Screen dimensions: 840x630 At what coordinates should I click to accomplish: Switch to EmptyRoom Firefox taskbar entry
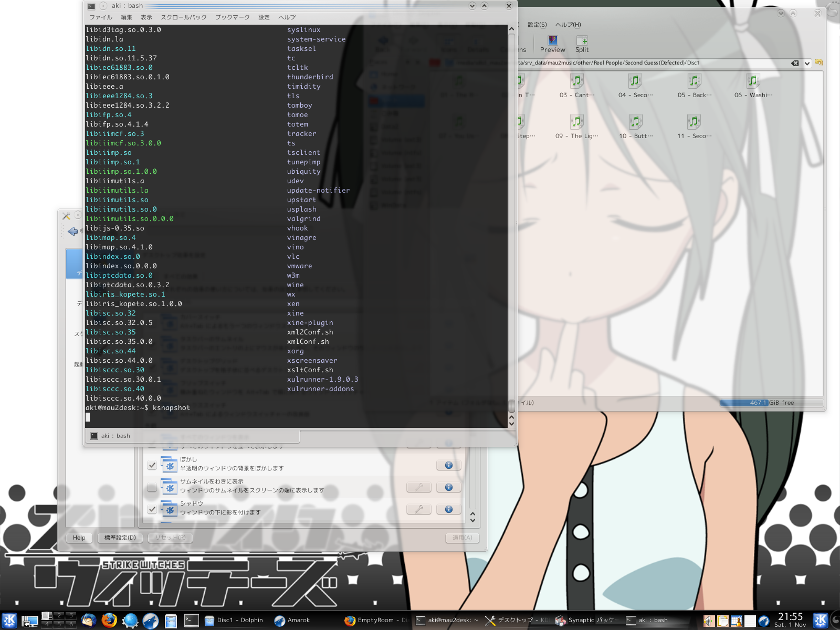coord(376,621)
